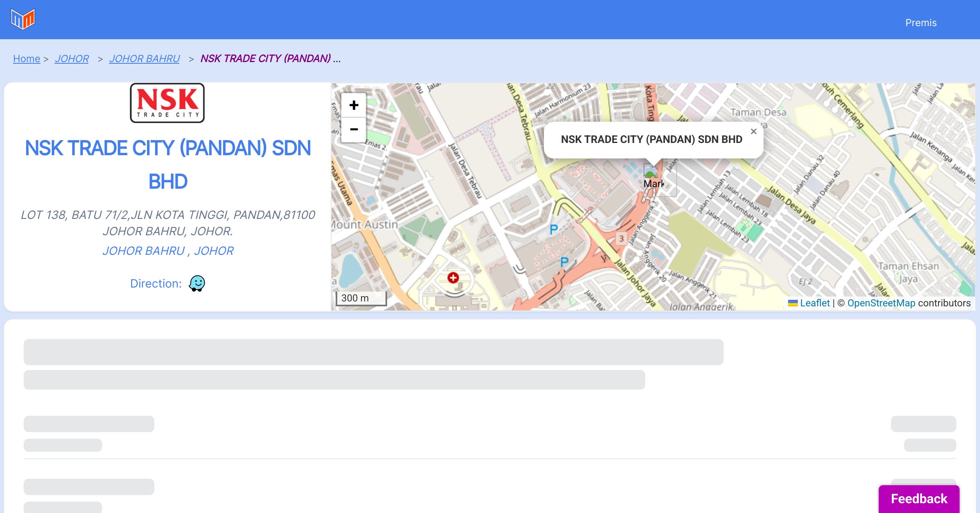This screenshot has height=513, width=980.
Task: Open the Feedback button
Action: pyautogui.click(x=919, y=499)
